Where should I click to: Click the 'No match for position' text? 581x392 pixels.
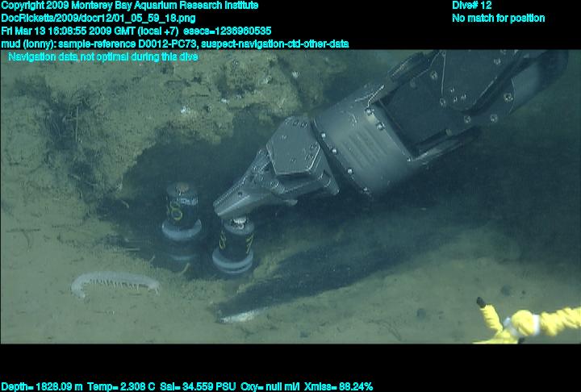coord(499,19)
